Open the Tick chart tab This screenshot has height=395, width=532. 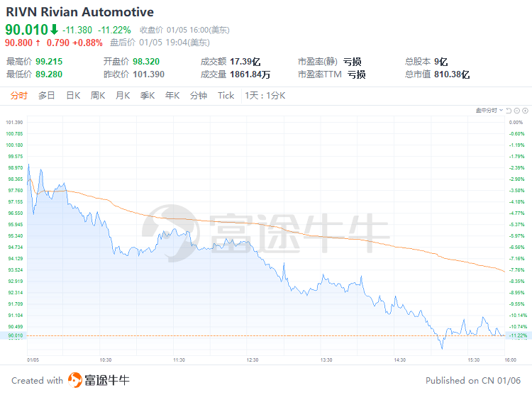pyautogui.click(x=226, y=96)
